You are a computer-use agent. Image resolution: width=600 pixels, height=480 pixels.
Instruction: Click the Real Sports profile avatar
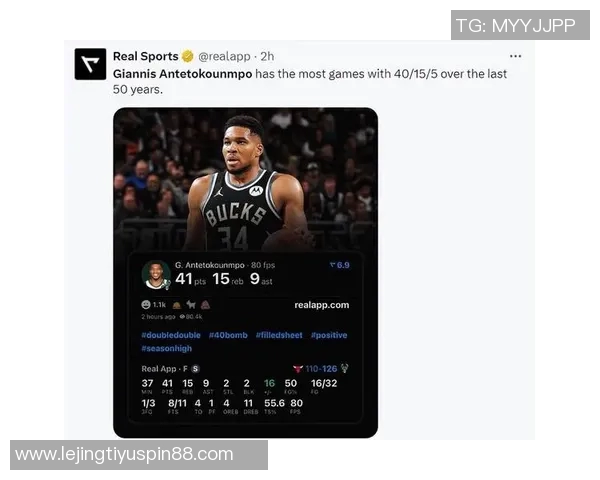point(90,64)
